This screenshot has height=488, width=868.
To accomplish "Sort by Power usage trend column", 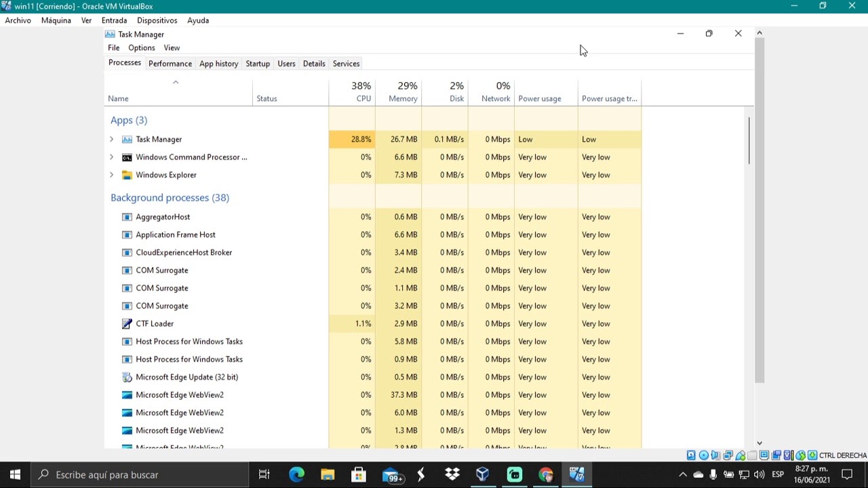I will 610,92.
